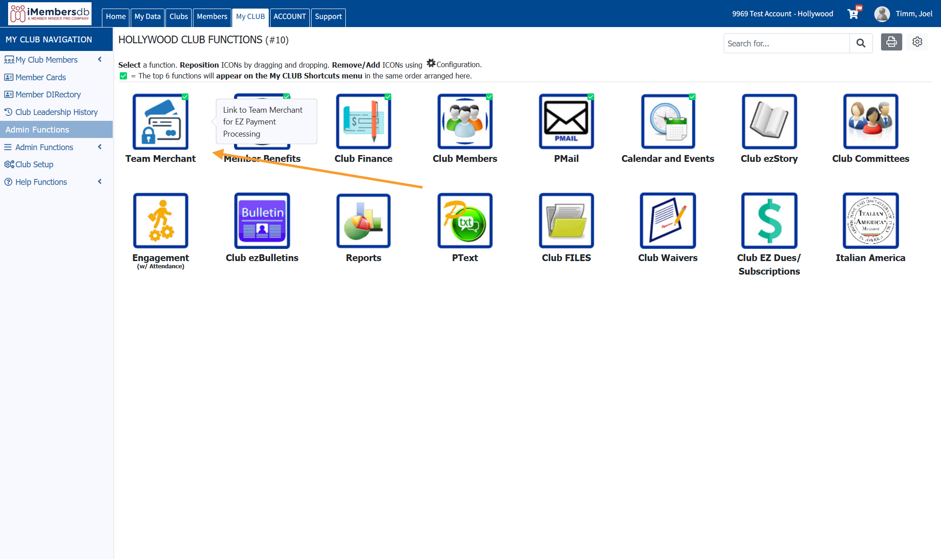This screenshot has height=560, width=941.
Task: Select the Clubs tab
Action: pyautogui.click(x=179, y=17)
